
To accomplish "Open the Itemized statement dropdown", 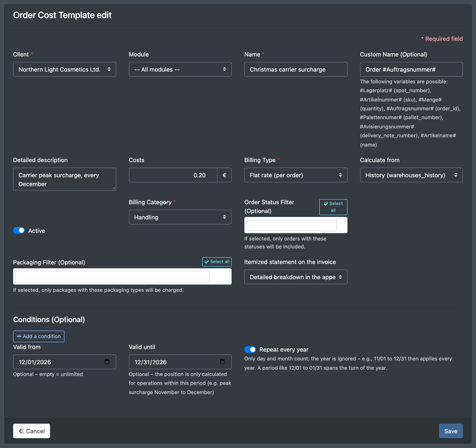I will (295, 277).
